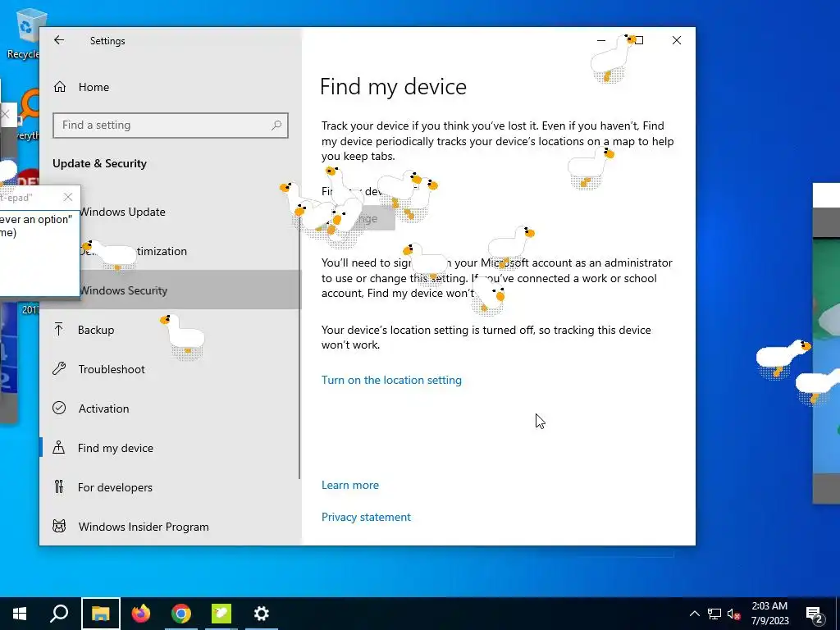840x630 pixels.
Task: Open the Privacy statement link
Action: pos(366,517)
